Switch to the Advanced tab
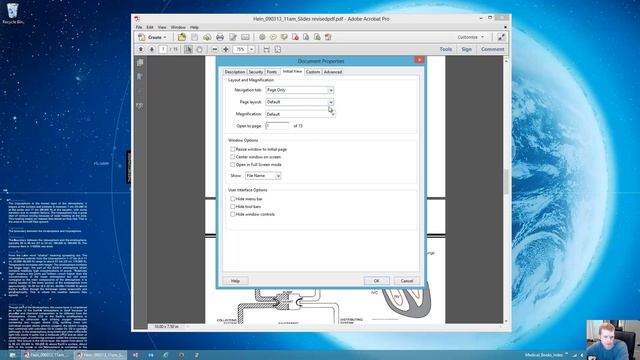 point(333,72)
